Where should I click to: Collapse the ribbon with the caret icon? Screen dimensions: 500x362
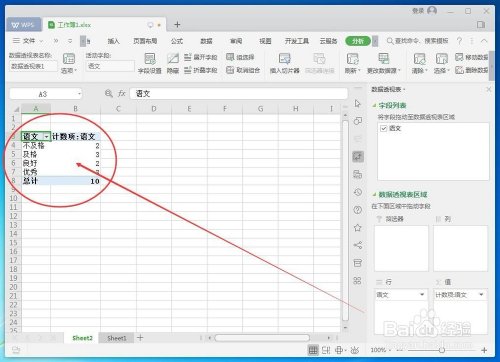484,41
